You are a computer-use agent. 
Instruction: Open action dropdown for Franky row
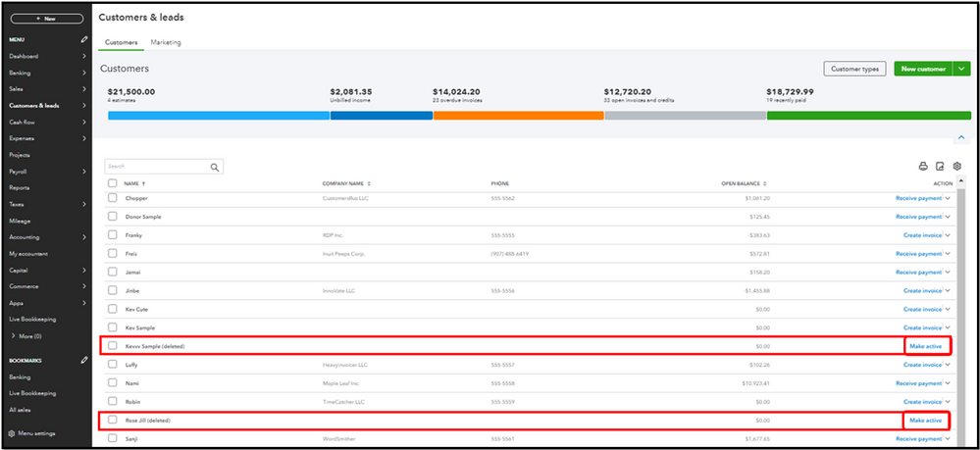click(948, 235)
